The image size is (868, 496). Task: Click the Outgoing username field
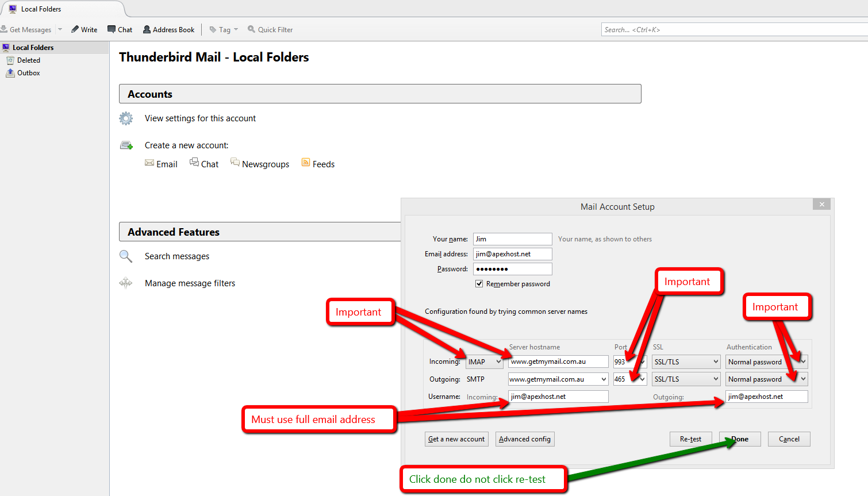(767, 397)
